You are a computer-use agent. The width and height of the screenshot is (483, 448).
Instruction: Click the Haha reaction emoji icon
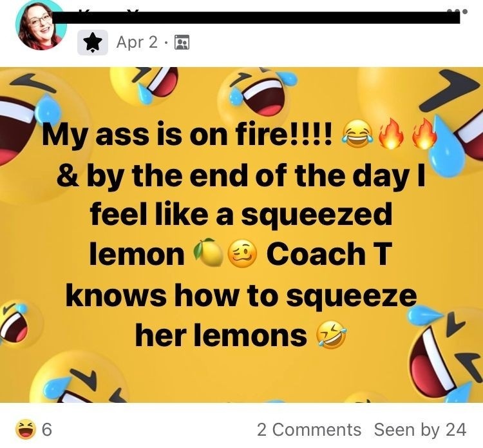tap(24, 429)
